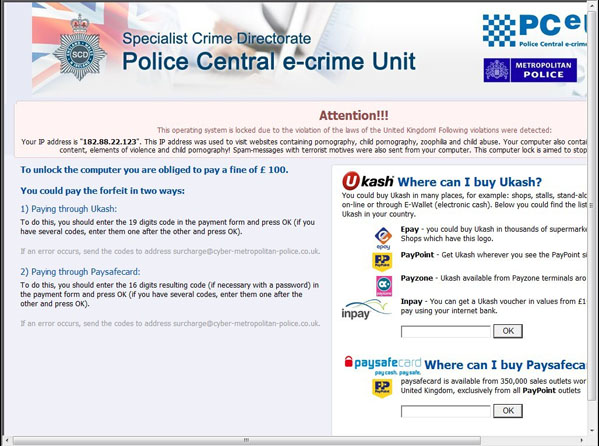Click the SCD police badge emblem
This screenshot has width=599, height=446.
pyautogui.click(x=80, y=48)
